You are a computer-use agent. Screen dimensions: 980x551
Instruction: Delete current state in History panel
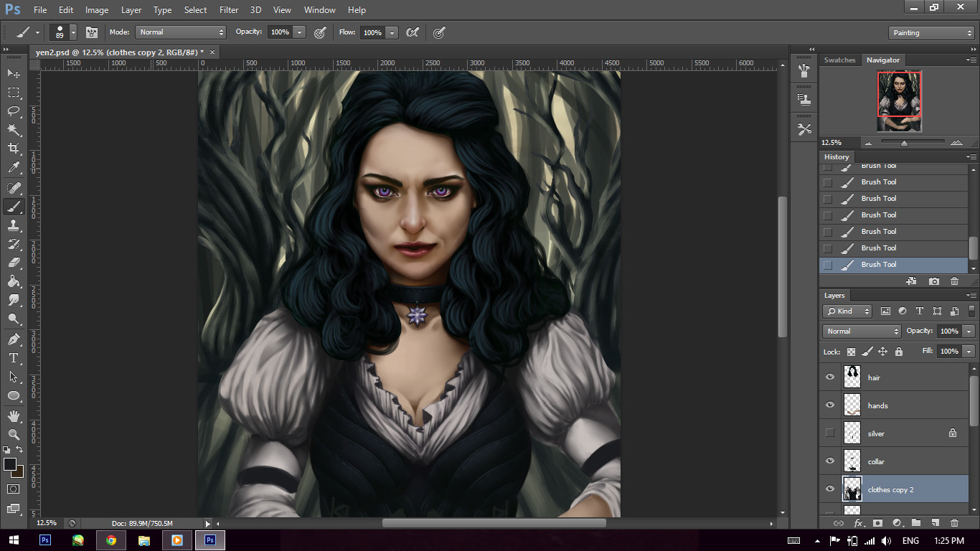pyautogui.click(x=954, y=281)
